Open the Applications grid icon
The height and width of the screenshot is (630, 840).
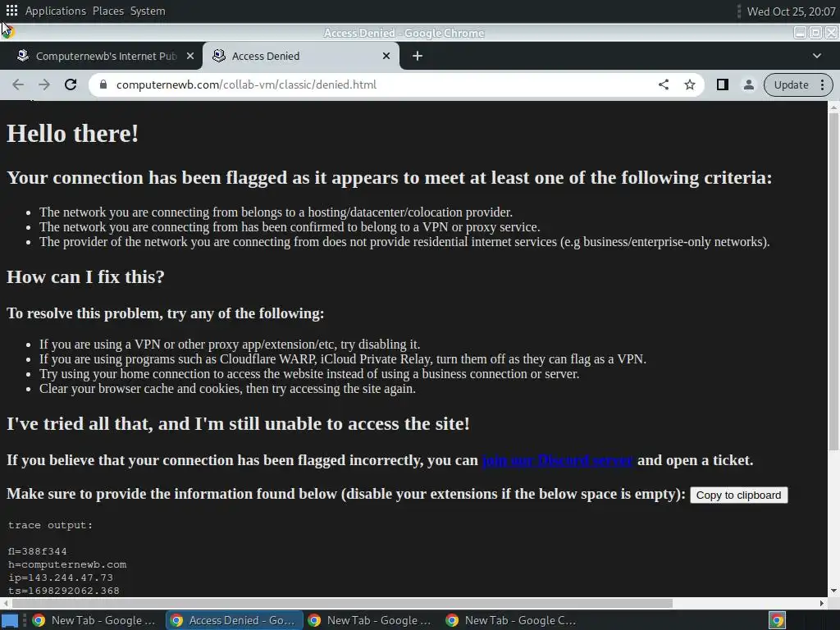11,10
